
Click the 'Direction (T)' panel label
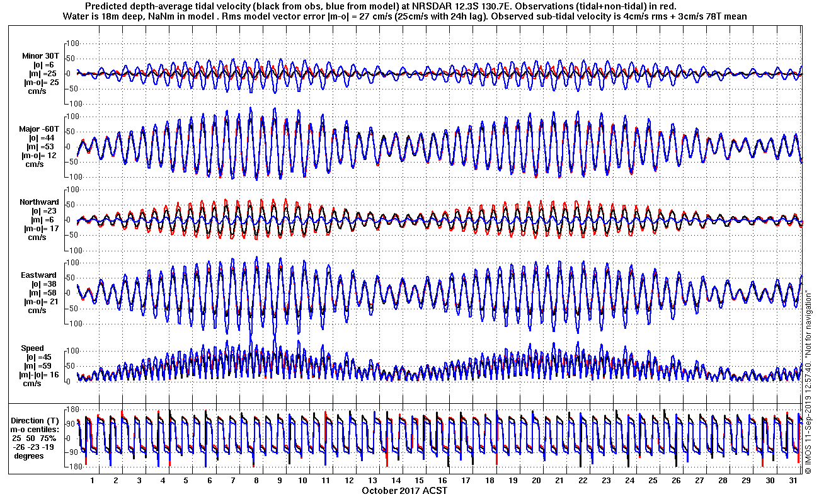click(x=36, y=420)
